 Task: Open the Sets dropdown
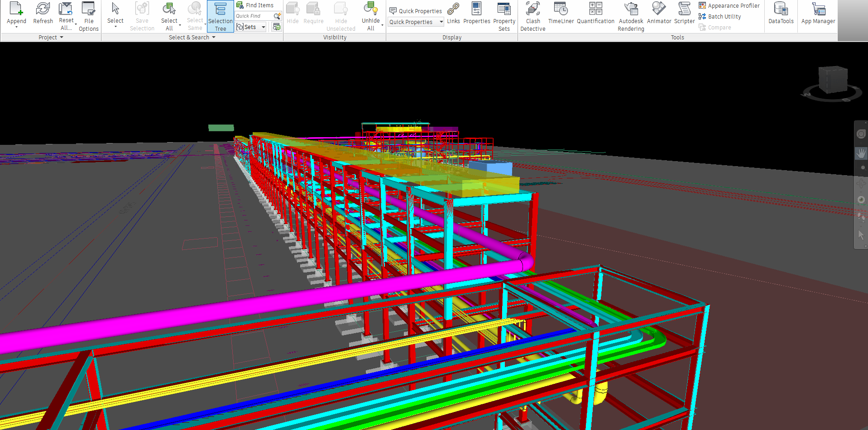coord(263,27)
